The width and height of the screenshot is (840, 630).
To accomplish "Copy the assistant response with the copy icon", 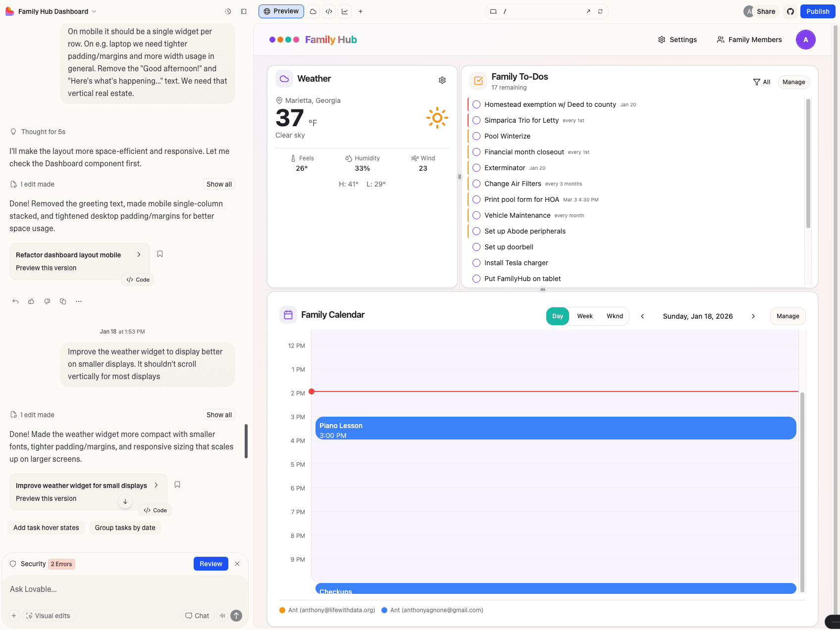I will coord(63,301).
